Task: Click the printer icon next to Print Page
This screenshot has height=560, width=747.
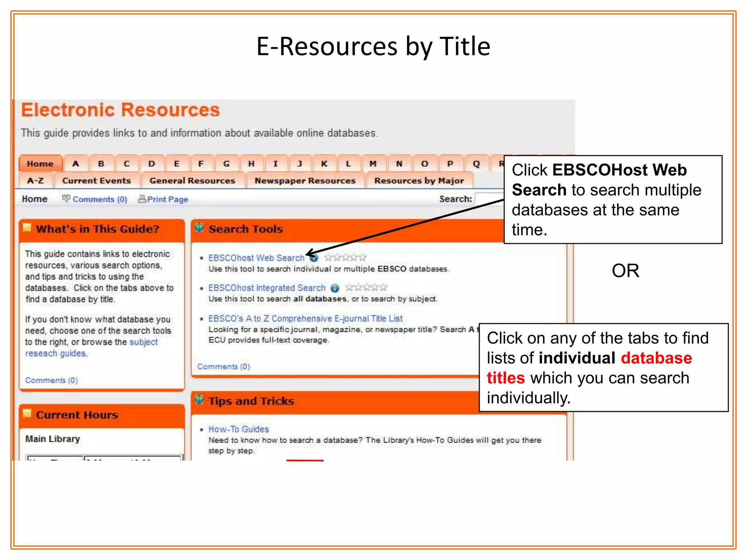Action: 142,199
